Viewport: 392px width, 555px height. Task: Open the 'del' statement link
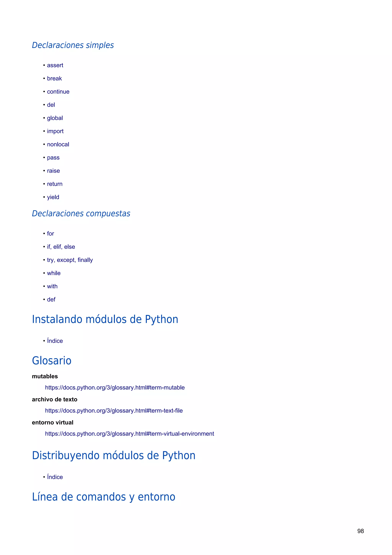point(51,105)
